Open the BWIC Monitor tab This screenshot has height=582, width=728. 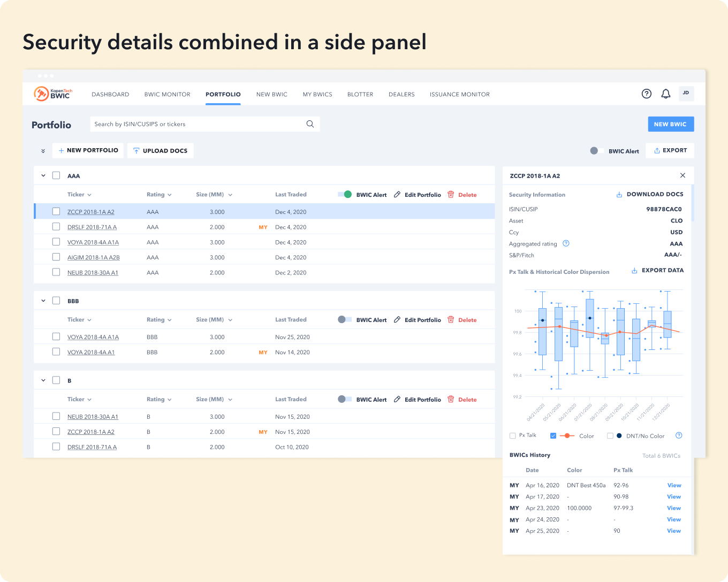coord(167,94)
